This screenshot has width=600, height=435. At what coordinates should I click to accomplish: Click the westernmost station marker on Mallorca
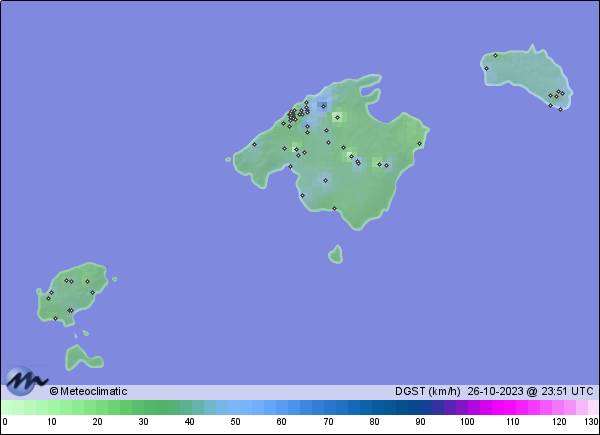[254, 144]
